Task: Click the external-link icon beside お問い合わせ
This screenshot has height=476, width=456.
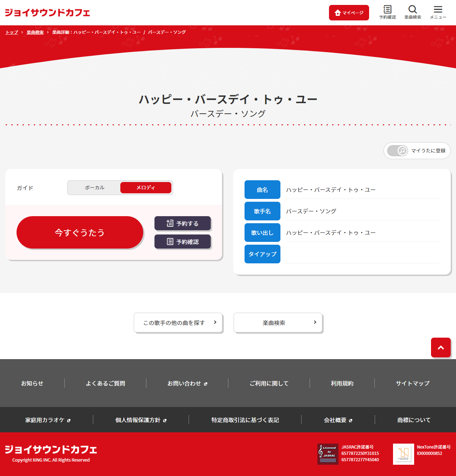Action: tap(205, 384)
